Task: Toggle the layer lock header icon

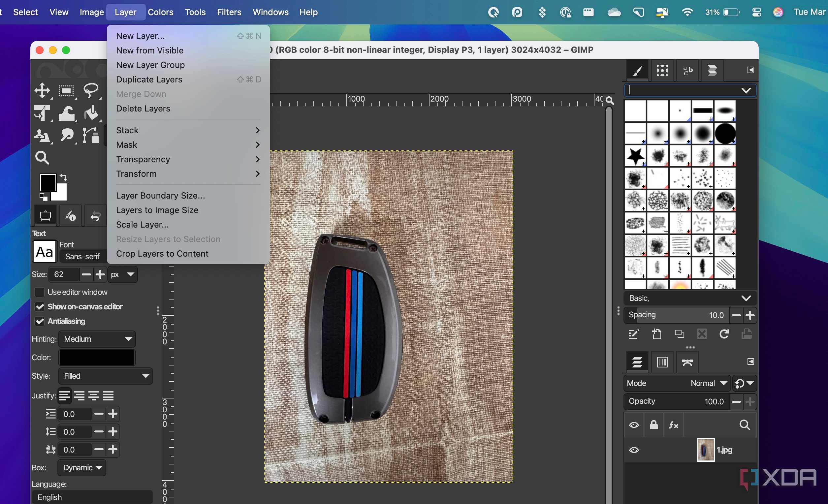Action: [653, 425]
